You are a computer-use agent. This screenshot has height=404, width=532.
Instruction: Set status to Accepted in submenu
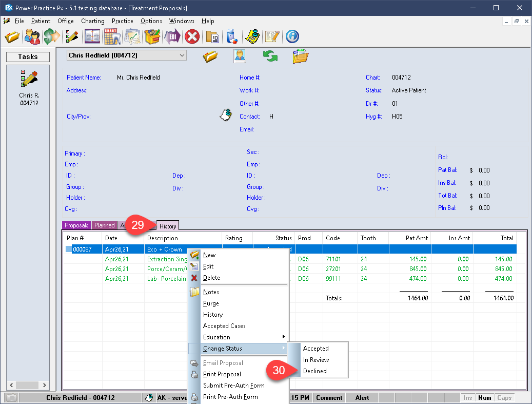point(318,349)
